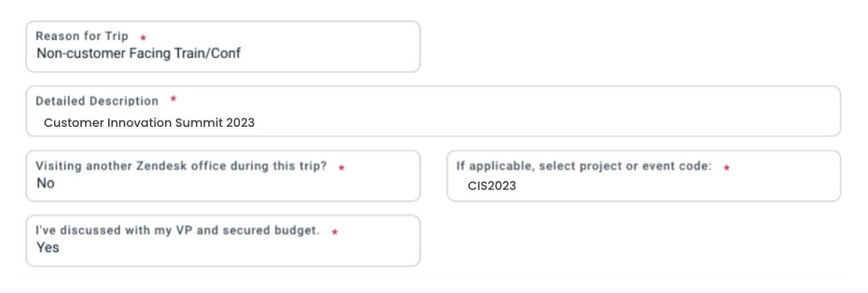Click the red asterisk after event code label
The width and height of the screenshot is (868, 293).
click(727, 167)
